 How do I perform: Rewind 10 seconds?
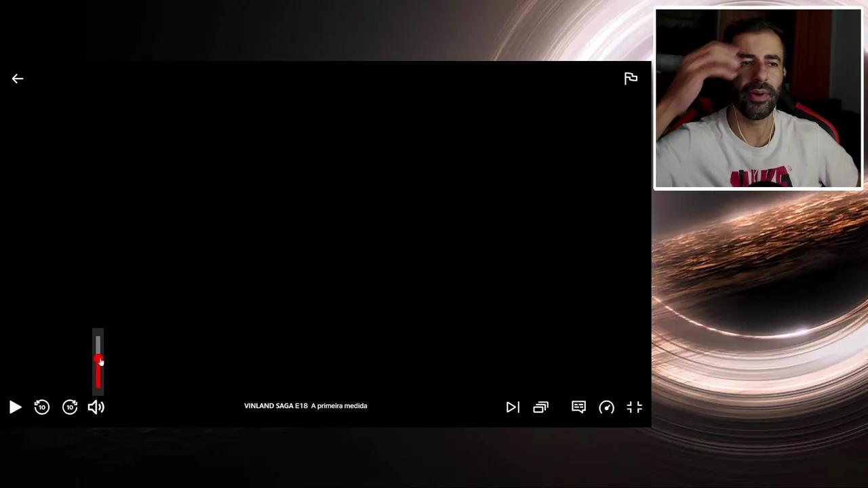[42, 407]
